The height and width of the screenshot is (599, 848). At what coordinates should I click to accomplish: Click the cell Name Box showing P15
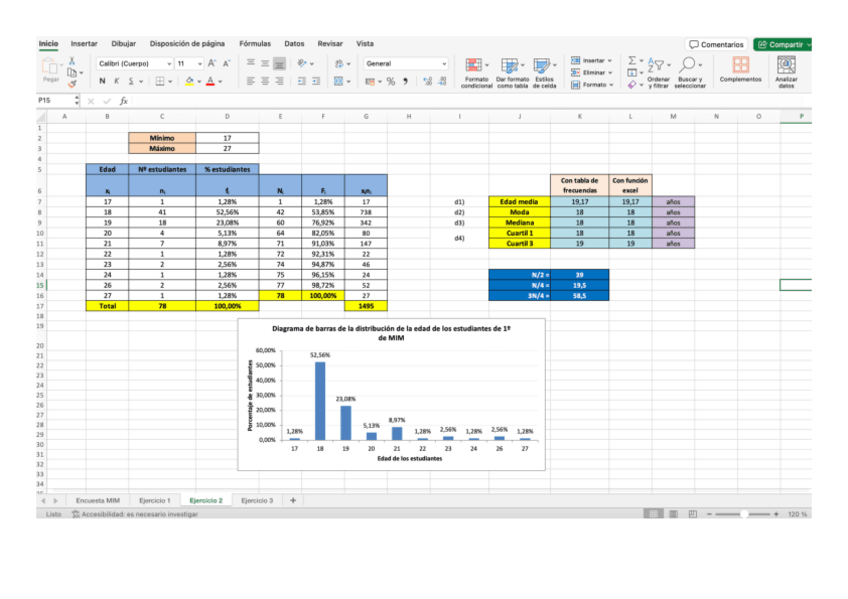[52, 101]
